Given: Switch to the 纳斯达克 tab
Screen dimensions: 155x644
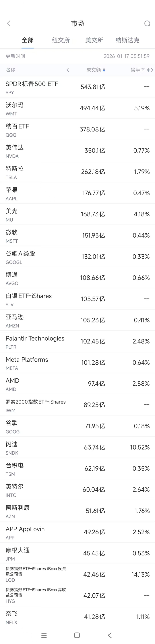Looking at the screenshot, I should (128, 40).
